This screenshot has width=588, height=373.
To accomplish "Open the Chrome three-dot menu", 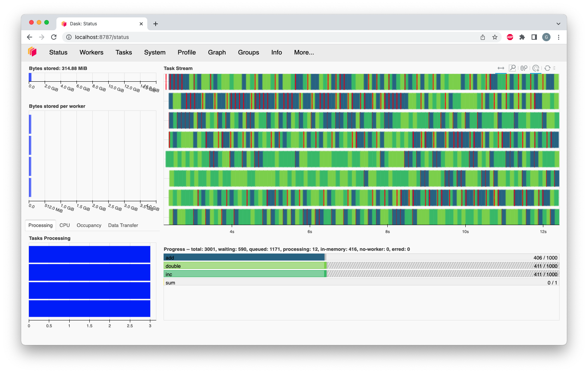I will point(558,37).
